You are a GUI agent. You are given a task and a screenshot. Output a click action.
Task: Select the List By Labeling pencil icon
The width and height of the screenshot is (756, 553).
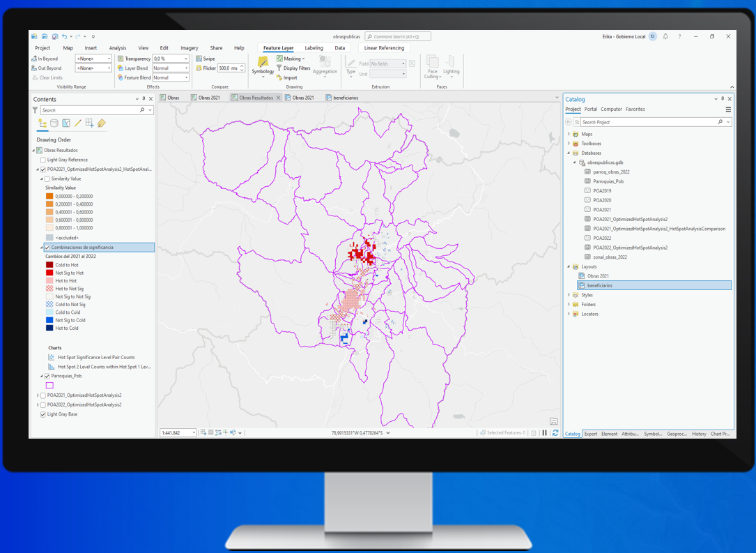point(78,123)
